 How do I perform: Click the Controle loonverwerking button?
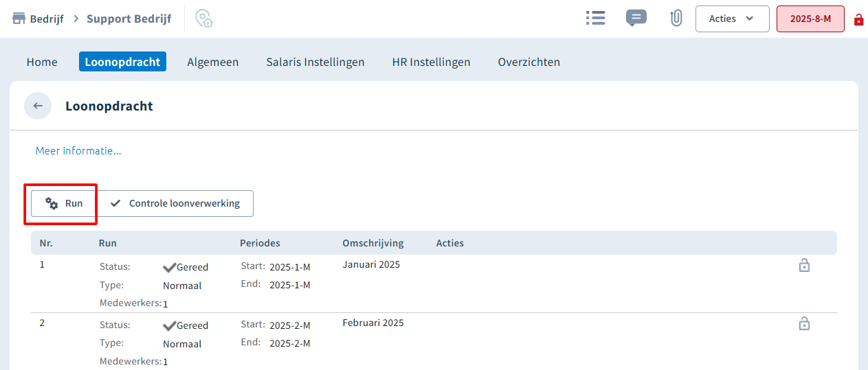click(x=175, y=203)
